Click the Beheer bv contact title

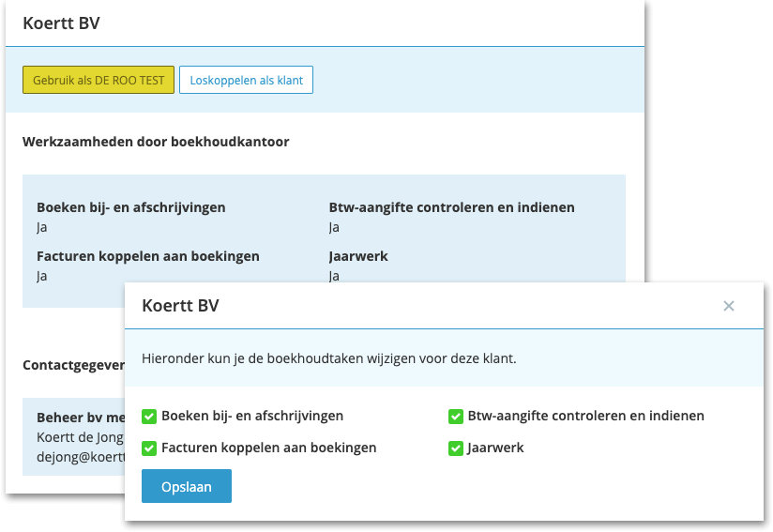click(x=81, y=418)
